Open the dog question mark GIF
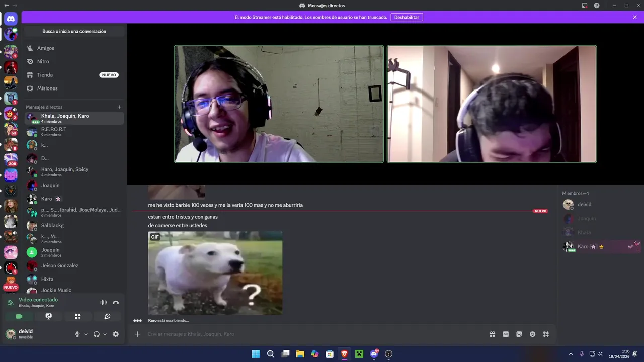Viewport: 644px width, 362px height. [x=215, y=273]
